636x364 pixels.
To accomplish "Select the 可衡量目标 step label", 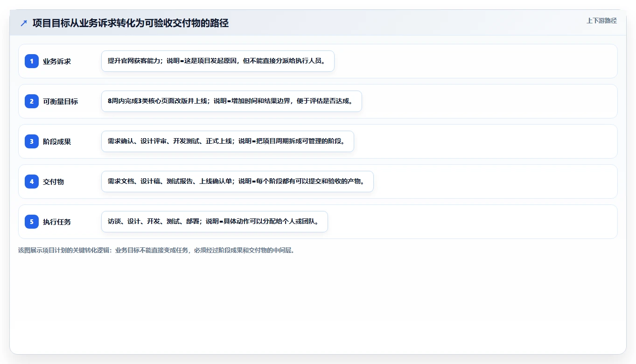I will click(61, 101).
